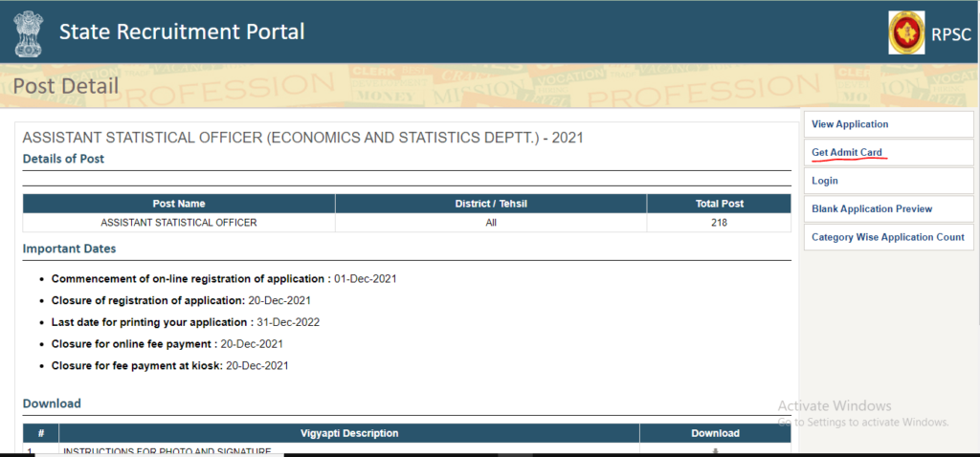Click the State Recruitment Portal title
Screen dimensions: 980x457
point(182,32)
